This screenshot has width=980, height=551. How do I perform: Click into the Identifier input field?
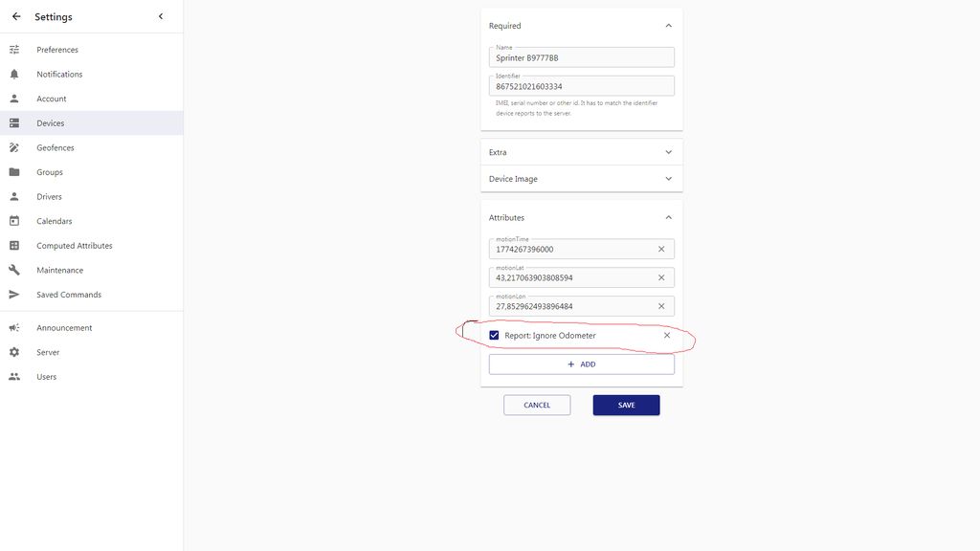click(x=581, y=87)
